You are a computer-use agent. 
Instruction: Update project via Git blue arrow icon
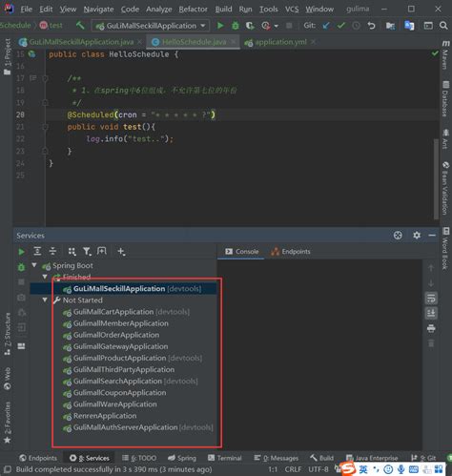326,26
